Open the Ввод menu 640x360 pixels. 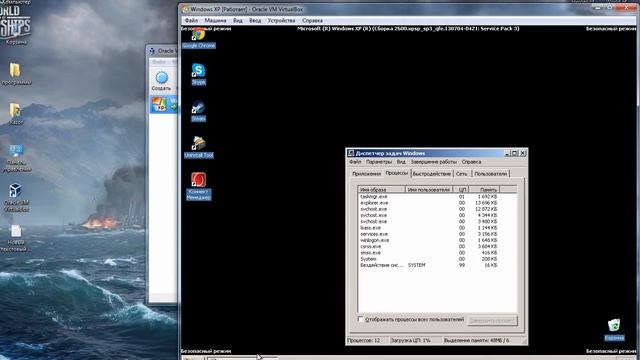point(255,20)
